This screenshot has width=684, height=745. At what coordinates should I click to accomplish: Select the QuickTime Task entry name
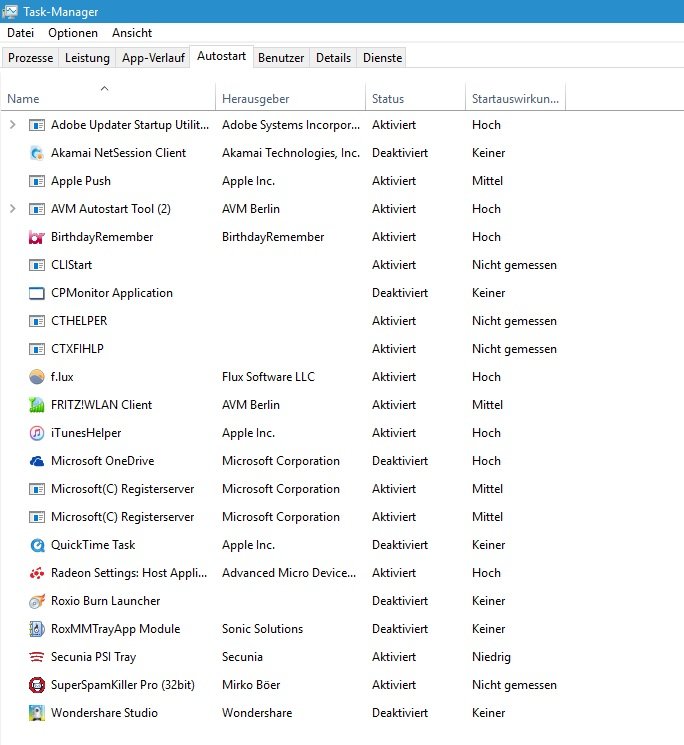tap(93, 545)
